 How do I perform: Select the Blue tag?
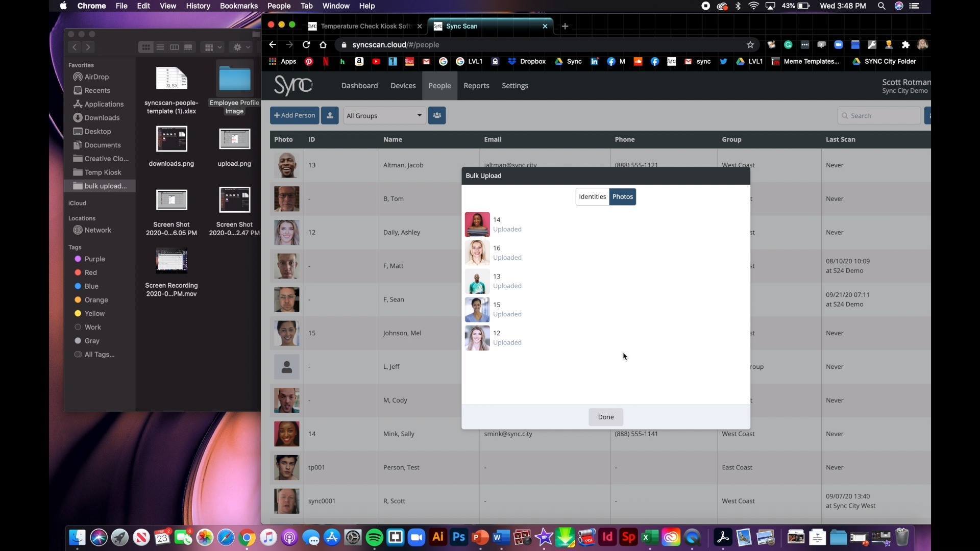(87, 287)
